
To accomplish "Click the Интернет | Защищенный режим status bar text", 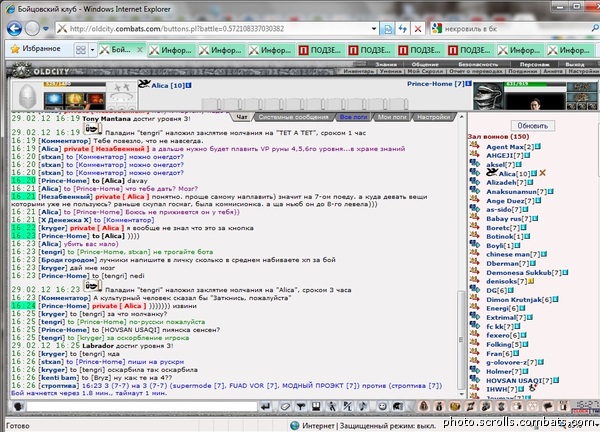I will click(368, 425).
